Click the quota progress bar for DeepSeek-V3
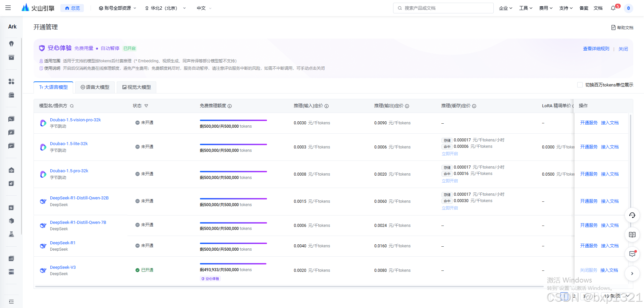Viewport: 644px width, 308px height. click(233, 264)
